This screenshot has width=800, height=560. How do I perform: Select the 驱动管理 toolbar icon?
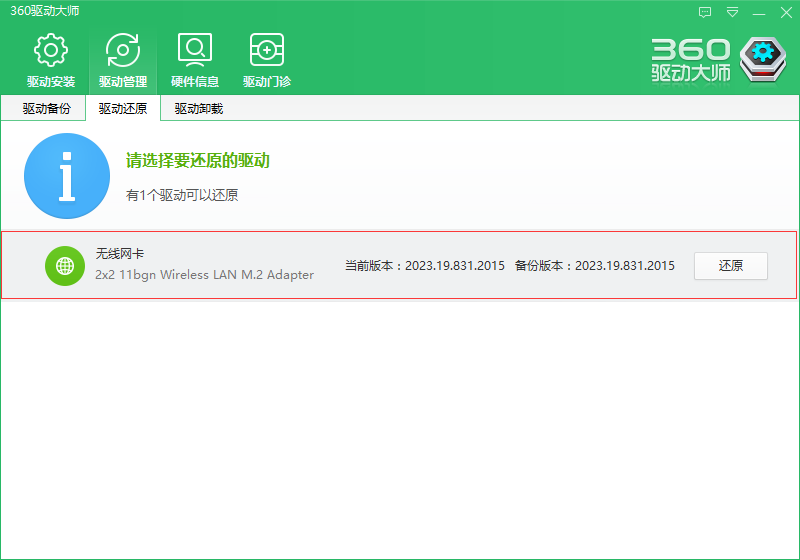tap(123, 60)
